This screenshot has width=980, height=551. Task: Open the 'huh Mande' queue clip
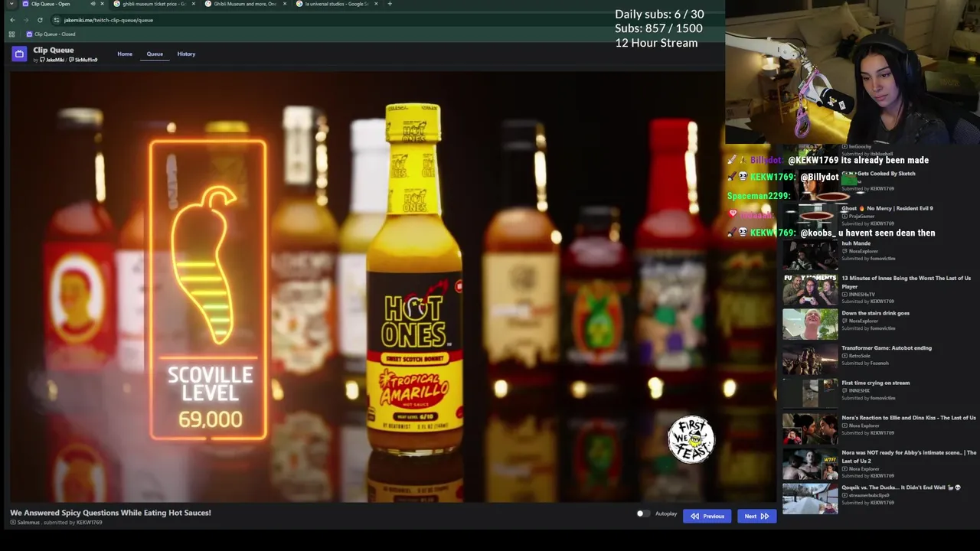coord(856,243)
